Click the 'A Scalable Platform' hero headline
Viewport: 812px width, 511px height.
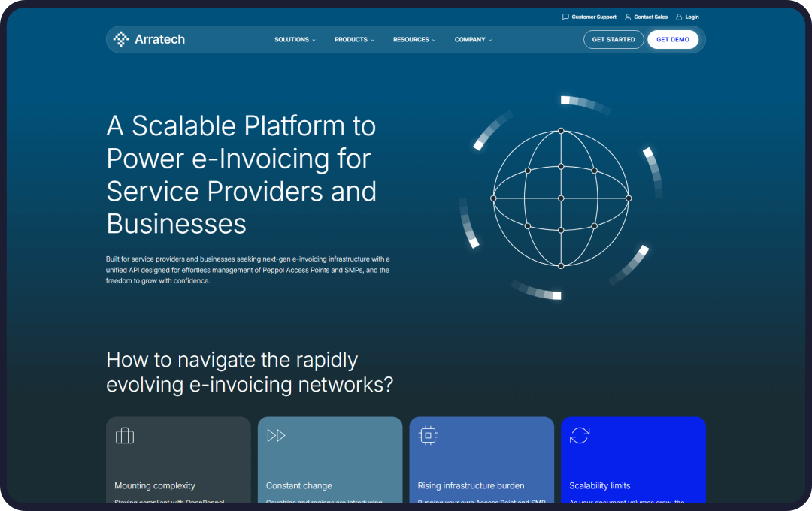coord(241,175)
